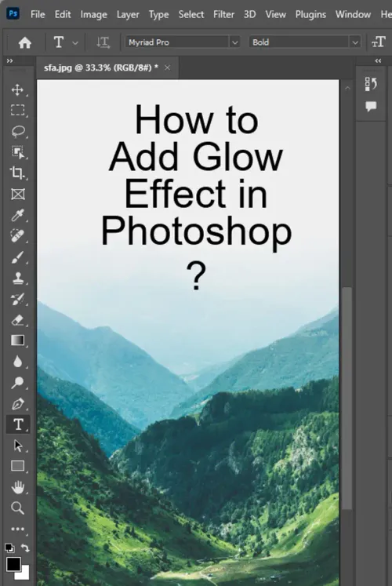
Task: Open the Layer menu
Action: tap(128, 15)
